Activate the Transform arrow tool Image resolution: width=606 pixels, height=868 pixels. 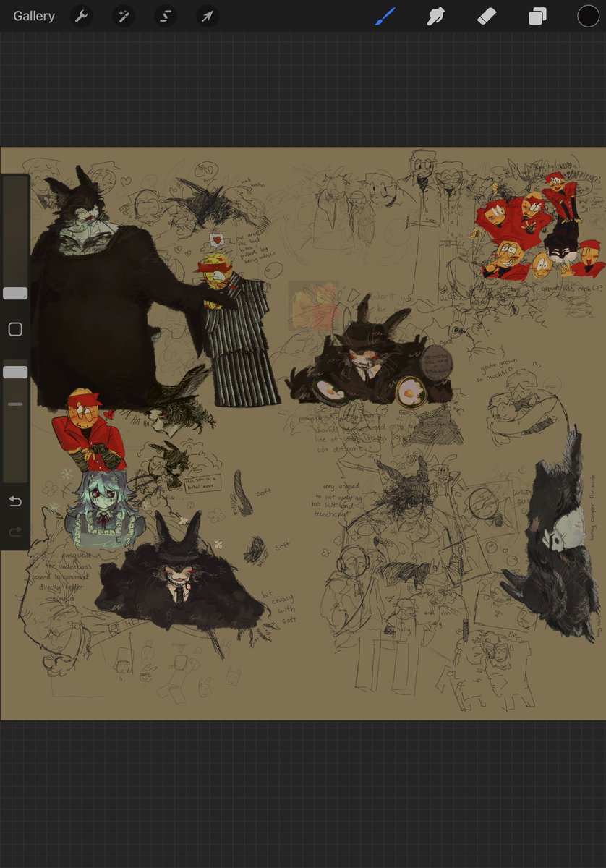[x=208, y=16]
